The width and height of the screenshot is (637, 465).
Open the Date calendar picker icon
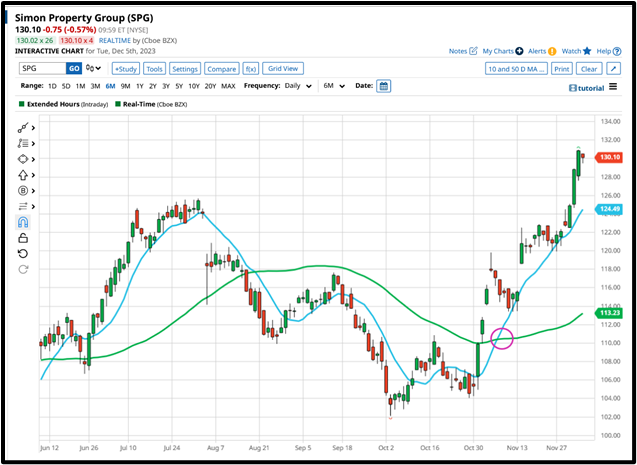click(x=384, y=86)
